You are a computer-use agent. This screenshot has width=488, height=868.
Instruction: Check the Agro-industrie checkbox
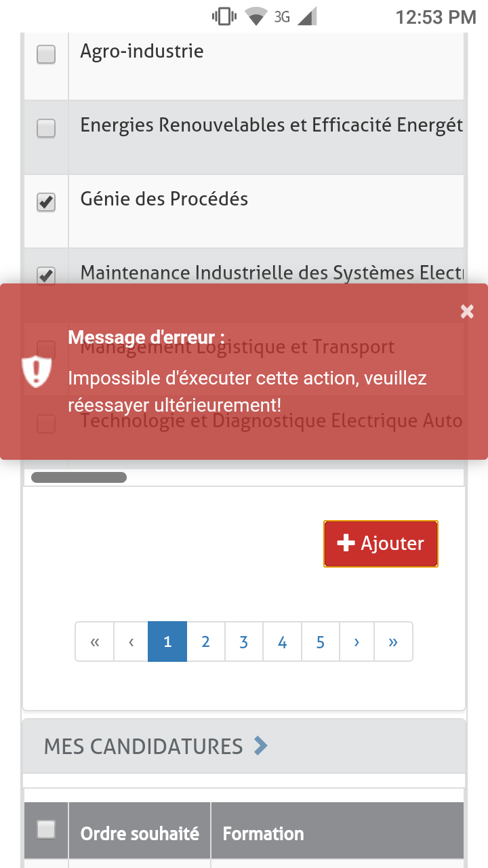point(46,54)
